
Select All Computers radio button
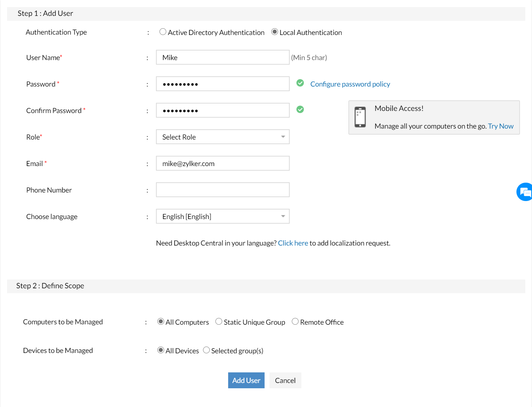pyautogui.click(x=161, y=322)
